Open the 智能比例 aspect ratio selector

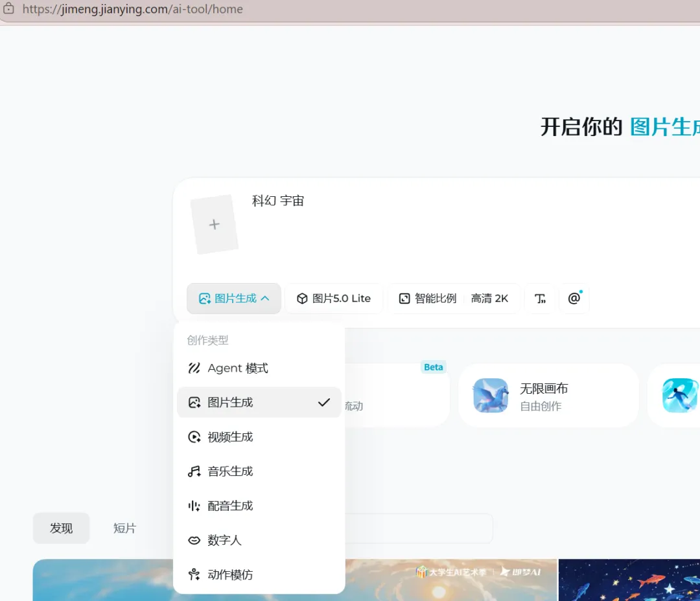pos(428,299)
